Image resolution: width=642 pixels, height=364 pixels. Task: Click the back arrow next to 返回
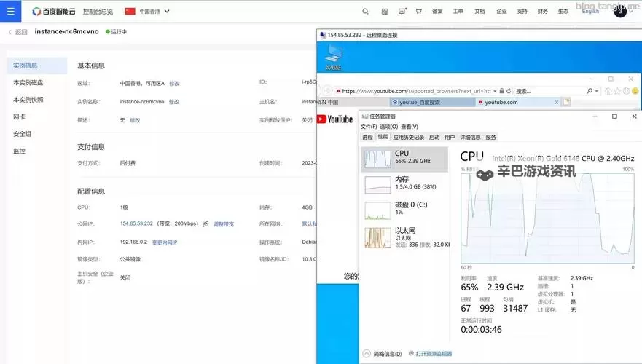(x=9, y=32)
